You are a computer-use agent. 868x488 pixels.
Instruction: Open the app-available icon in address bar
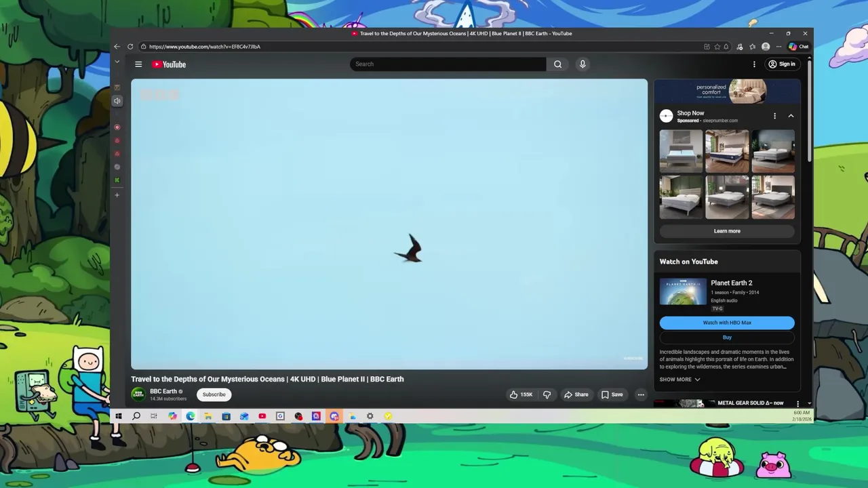pos(707,47)
